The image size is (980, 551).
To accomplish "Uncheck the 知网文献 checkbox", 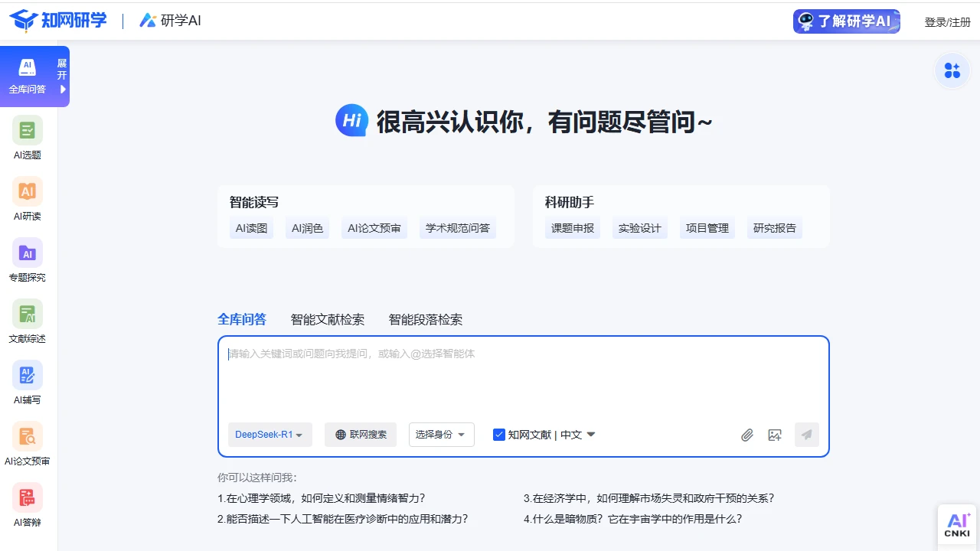I will (498, 434).
